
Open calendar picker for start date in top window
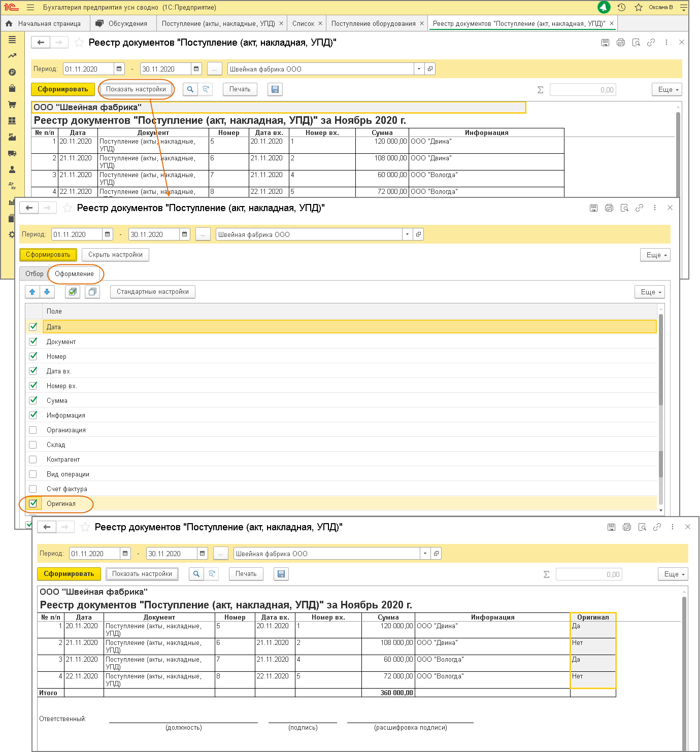pyautogui.click(x=119, y=69)
